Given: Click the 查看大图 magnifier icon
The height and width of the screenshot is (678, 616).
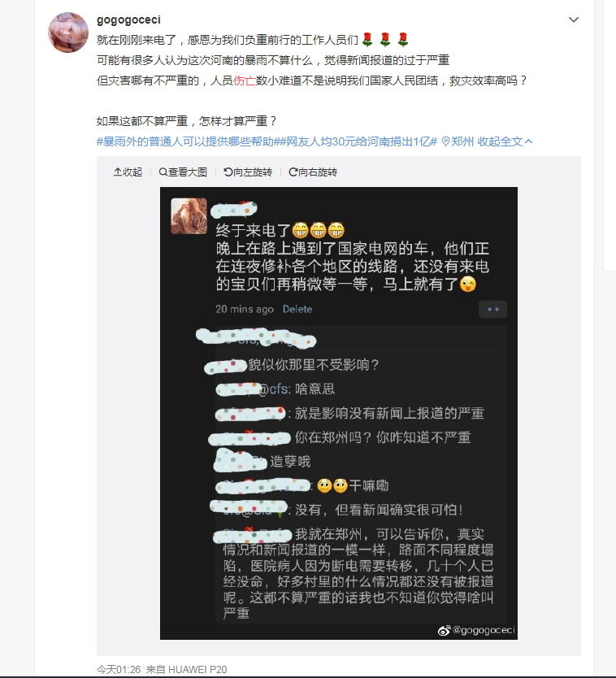Looking at the screenshot, I should point(163,172).
